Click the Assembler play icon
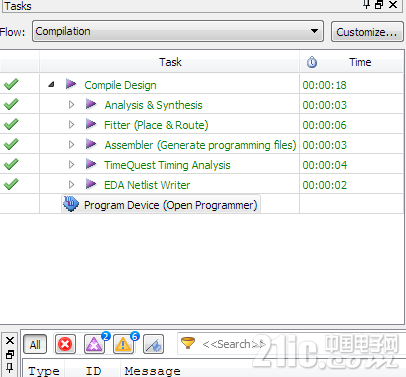 91,144
